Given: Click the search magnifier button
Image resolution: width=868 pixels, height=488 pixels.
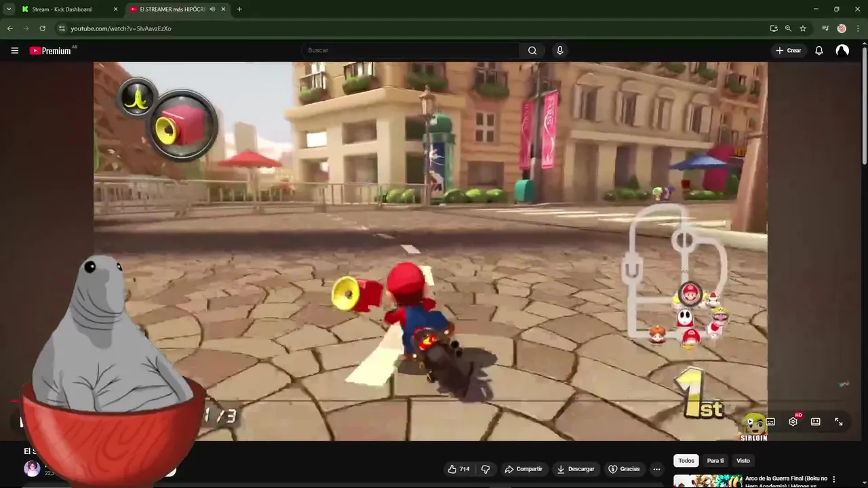Looking at the screenshot, I should (x=532, y=50).
